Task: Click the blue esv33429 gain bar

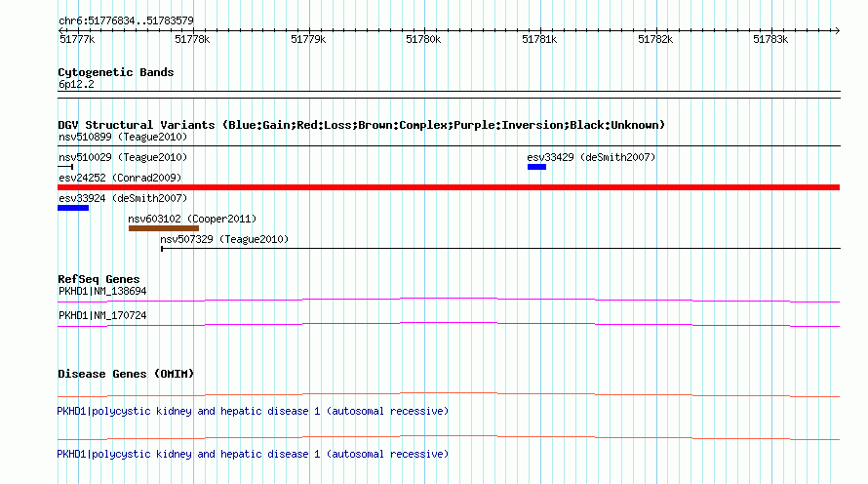Action: [x=537, y=167]
